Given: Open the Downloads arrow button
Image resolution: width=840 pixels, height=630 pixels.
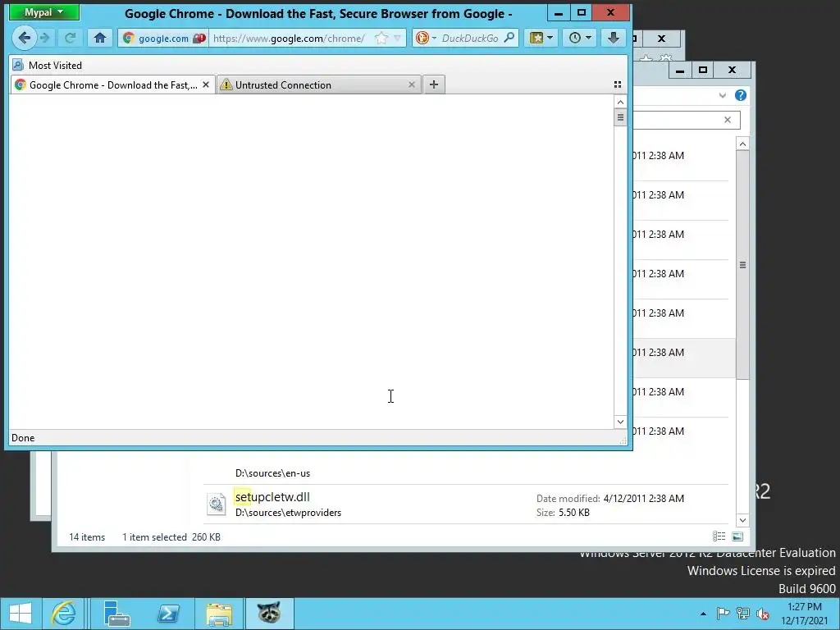Looking at the screenshot, I should (614, 38).
